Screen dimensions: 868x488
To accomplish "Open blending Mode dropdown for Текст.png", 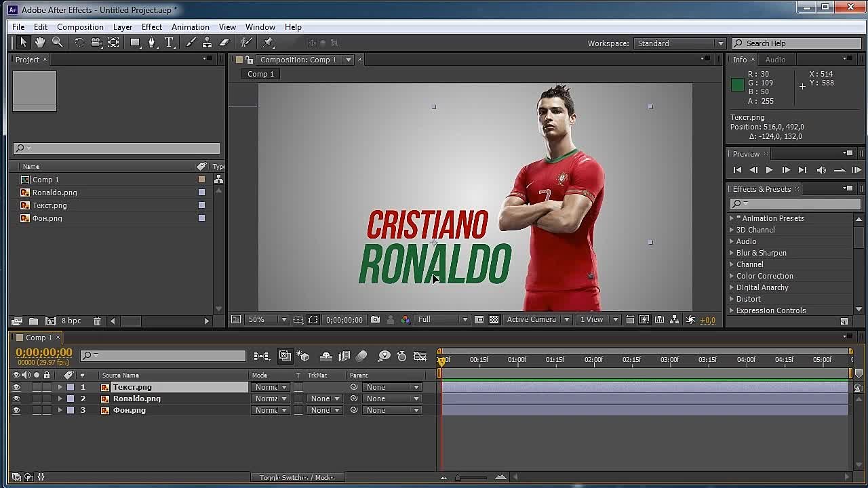I will pos(271,387).
